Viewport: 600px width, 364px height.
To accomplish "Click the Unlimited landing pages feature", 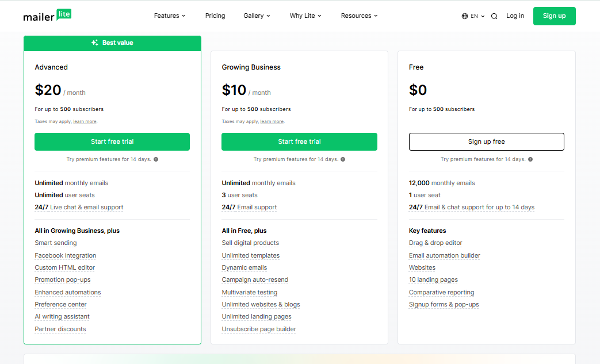I will [257, 317].
